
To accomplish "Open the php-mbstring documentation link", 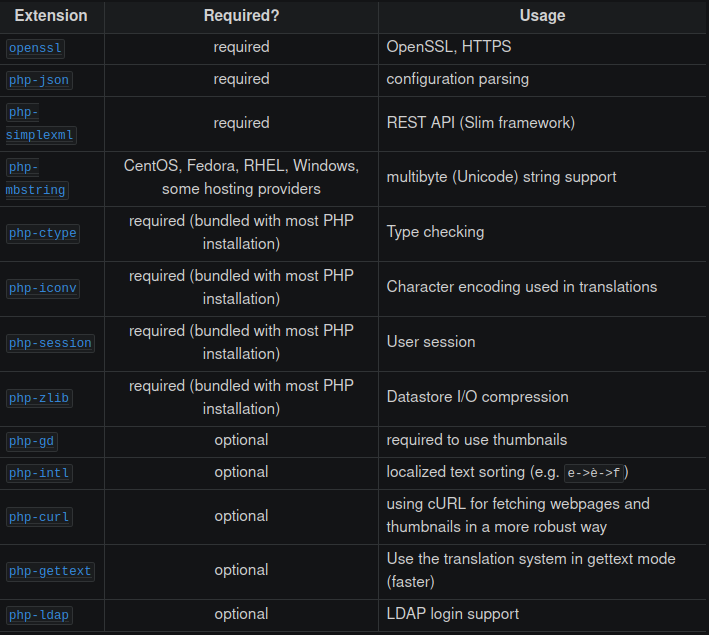I will 36,178.
